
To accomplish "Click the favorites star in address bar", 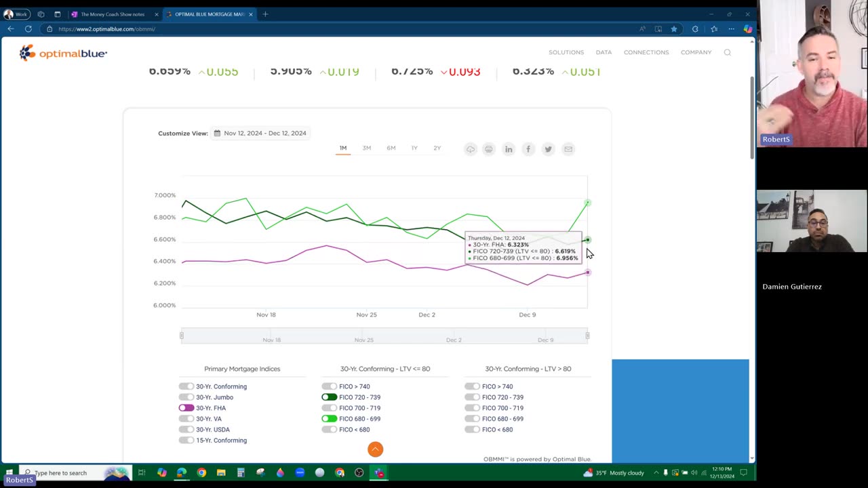I will tap(674, 29).
